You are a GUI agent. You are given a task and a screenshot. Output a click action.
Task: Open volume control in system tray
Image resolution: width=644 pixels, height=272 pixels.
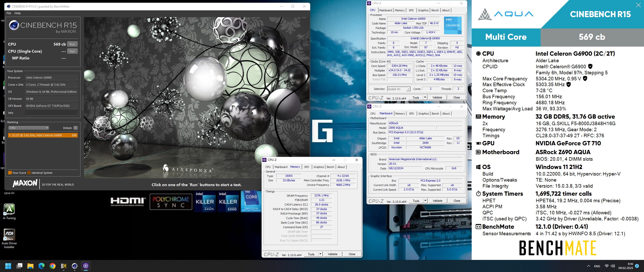[613, 266]
